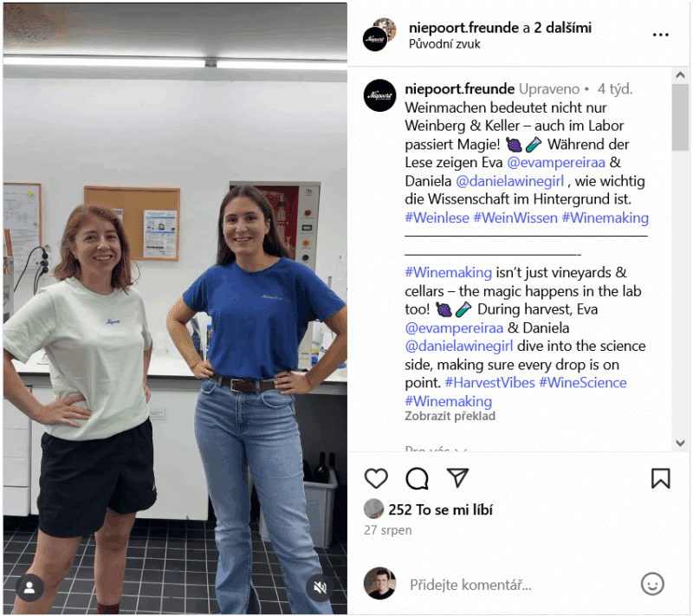Open the #WeinWissen hashtag
This screenshot has height=616, width=693.
pyautogui.click(x=515, y=217)
